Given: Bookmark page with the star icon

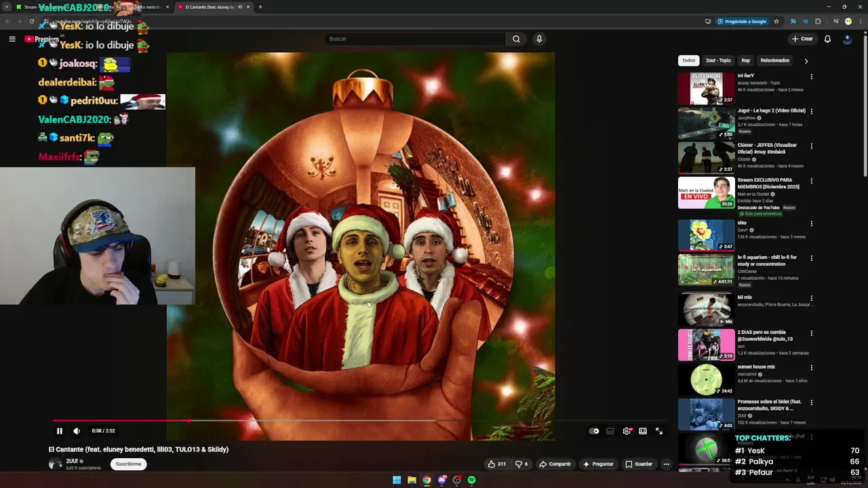Looking at the screenshot, I should click(776, 22).
